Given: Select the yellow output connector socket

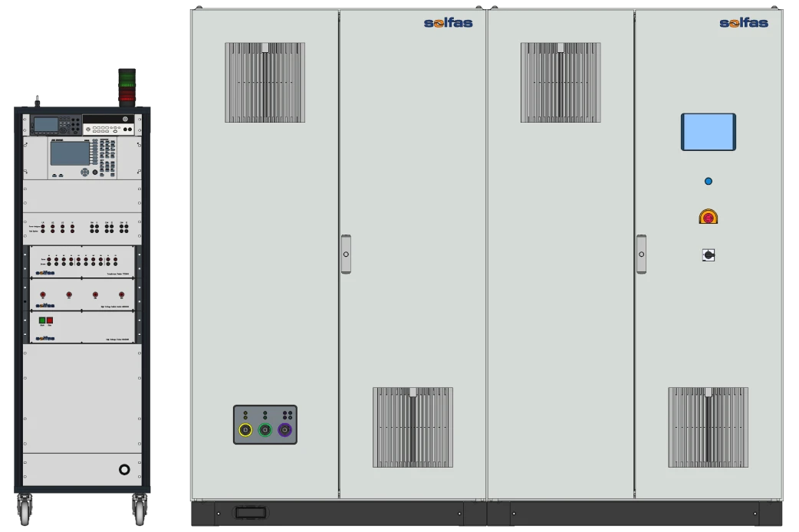Looking at the screenshot, I should click(x=245, y=430).
